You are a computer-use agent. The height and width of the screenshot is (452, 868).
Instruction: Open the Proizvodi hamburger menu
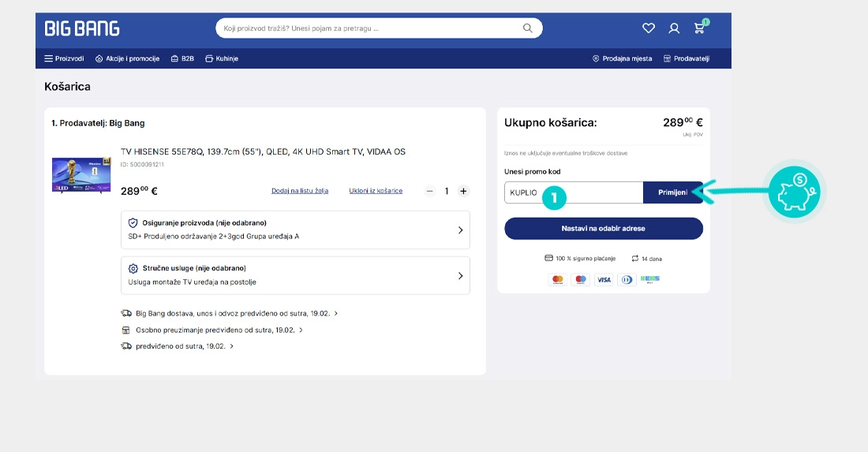pos(64,58)
